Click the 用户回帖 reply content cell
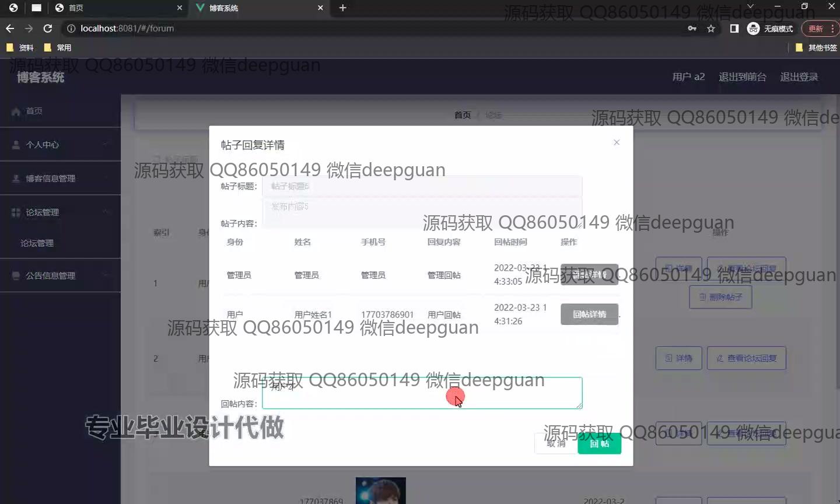The width and height of the screenshot is (840, 504). tap(444, 314)
